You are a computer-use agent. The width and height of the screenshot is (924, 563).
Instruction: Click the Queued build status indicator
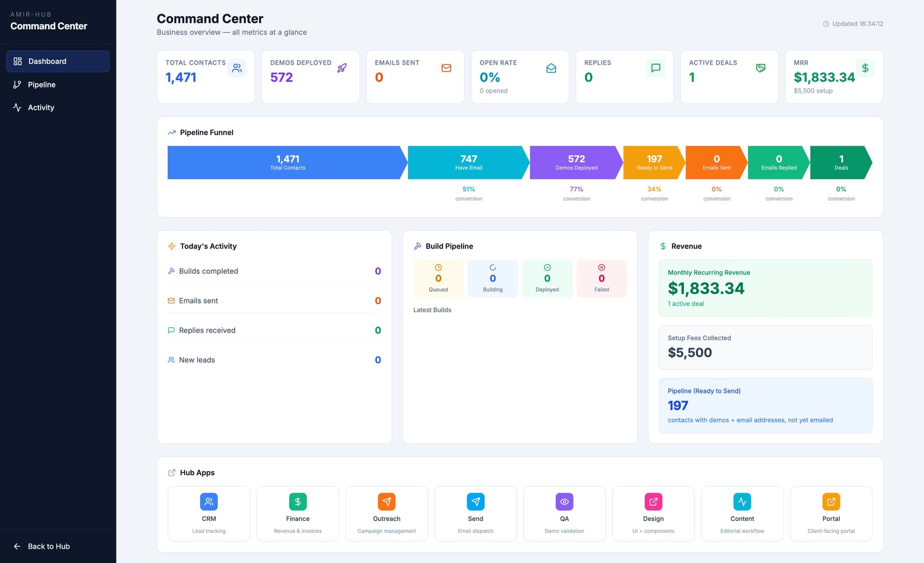pos(438,278)
